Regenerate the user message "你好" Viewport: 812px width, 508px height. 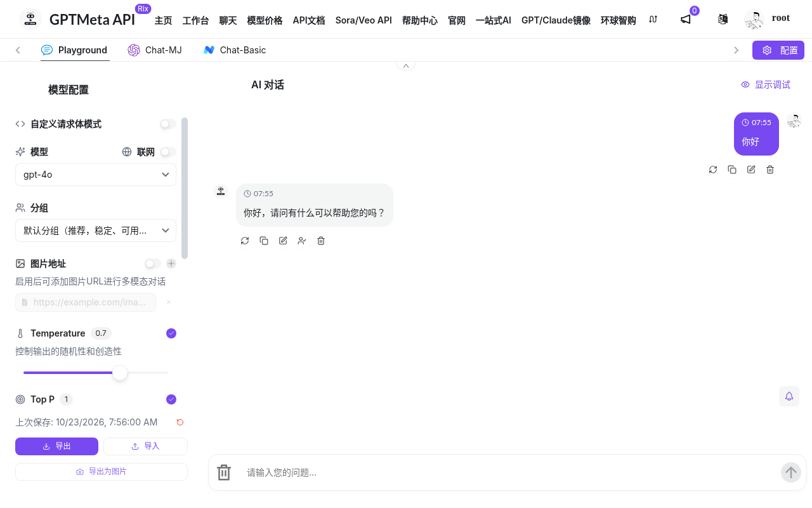pos(713,170)
